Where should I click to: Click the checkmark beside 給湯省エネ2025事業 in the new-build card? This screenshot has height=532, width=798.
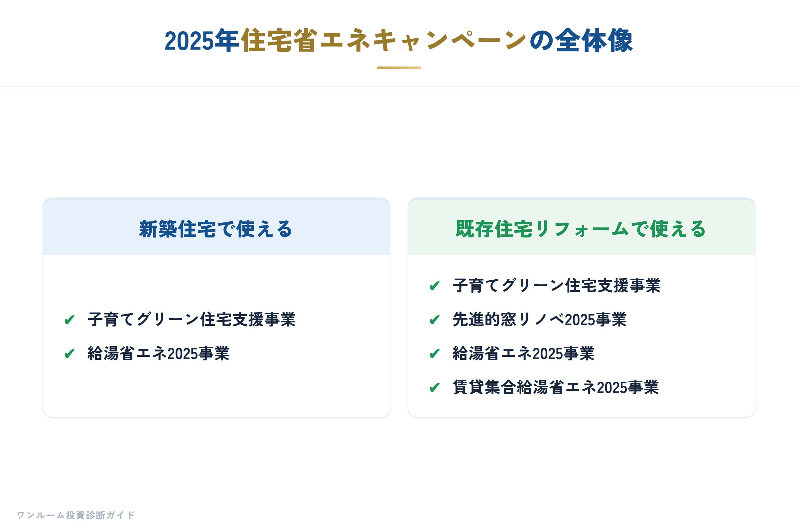[x=69, y=353]
